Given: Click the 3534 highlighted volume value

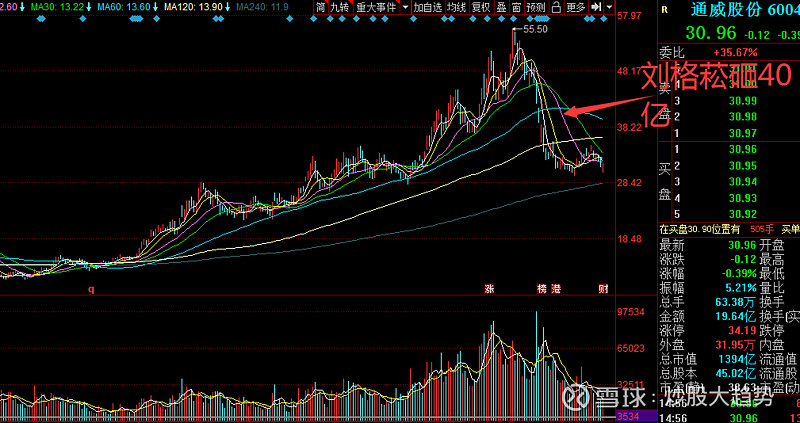Looking at the screenshot, I should (x=628, y=415).
